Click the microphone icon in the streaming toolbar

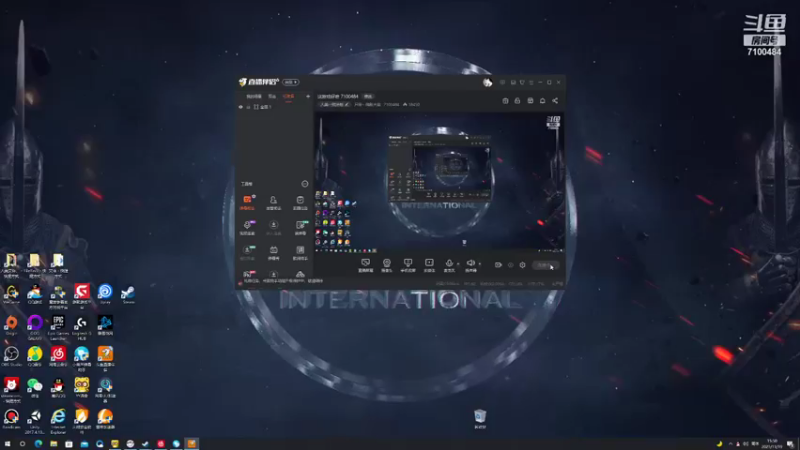point(449,263)
